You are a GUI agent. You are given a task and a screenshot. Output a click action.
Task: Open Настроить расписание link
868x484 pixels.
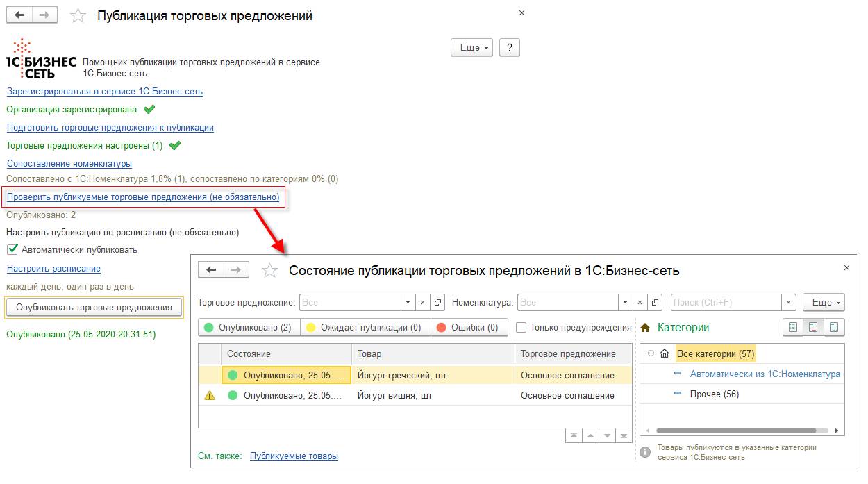[53, 268]
